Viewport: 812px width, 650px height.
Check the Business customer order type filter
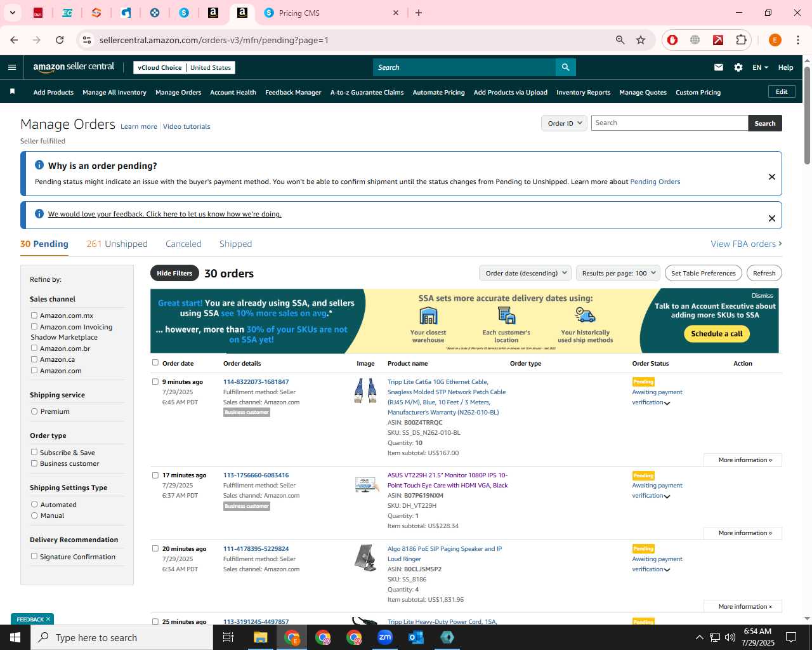point(34,463)
